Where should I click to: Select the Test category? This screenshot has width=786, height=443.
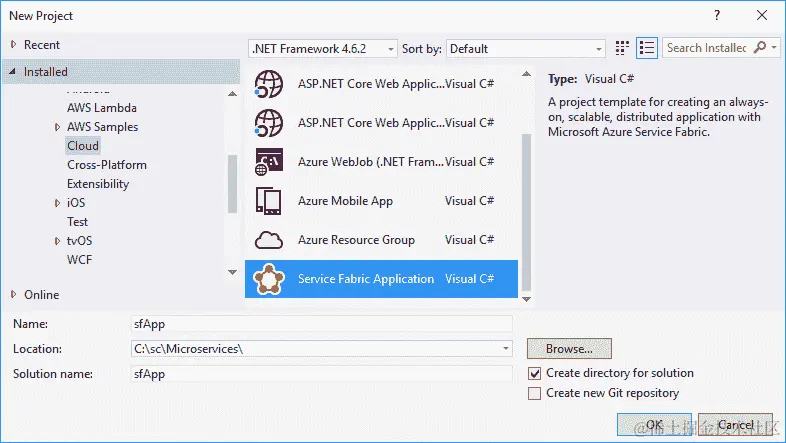tap(77, 222)
